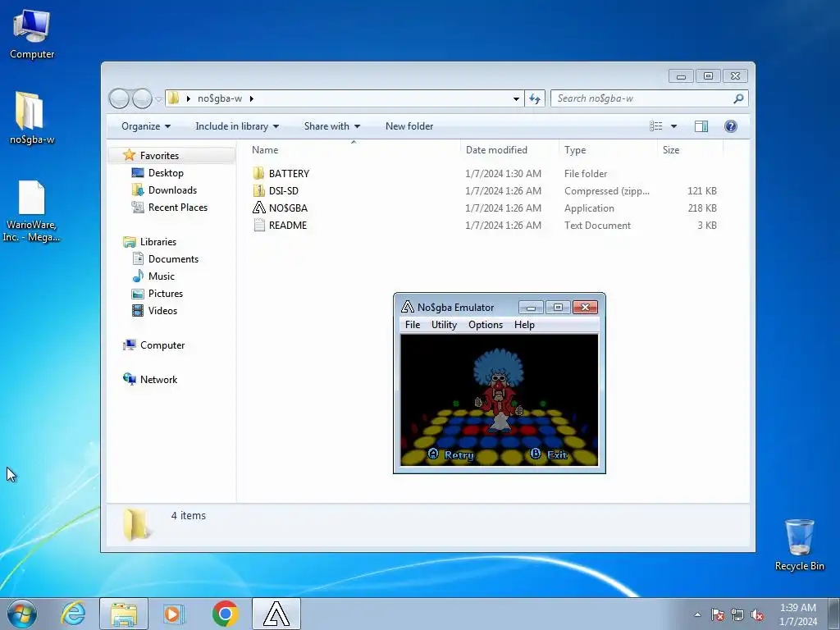The image size is (840, 630).
Task: Open the Videos library
Action: click(x=162, y=310)
